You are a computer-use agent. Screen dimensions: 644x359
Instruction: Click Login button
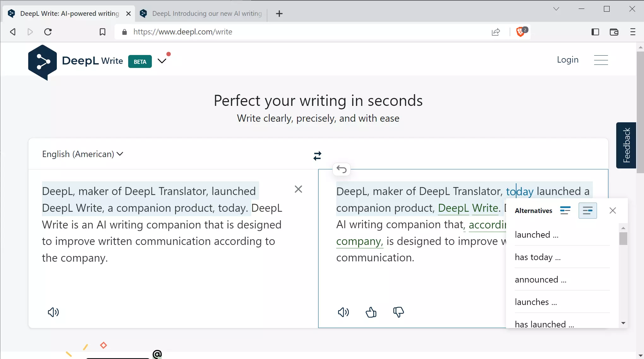coord(568,60)
